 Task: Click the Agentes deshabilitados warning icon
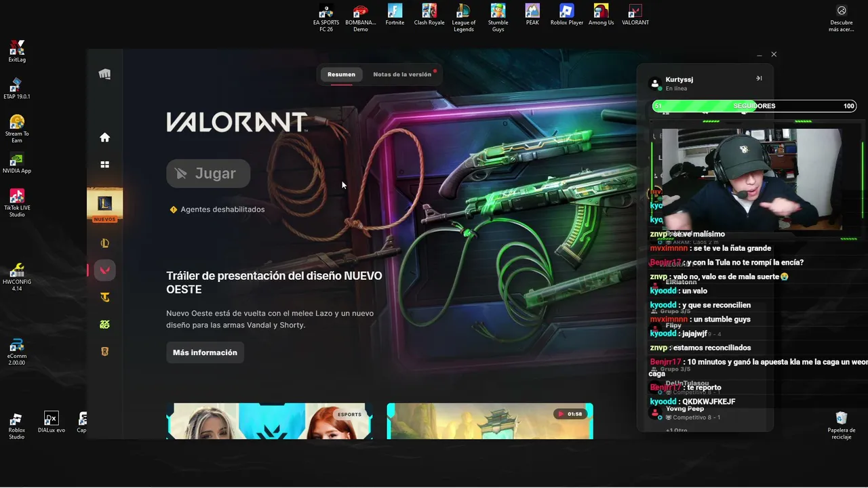pyautogui.click(x=174, y=209)
